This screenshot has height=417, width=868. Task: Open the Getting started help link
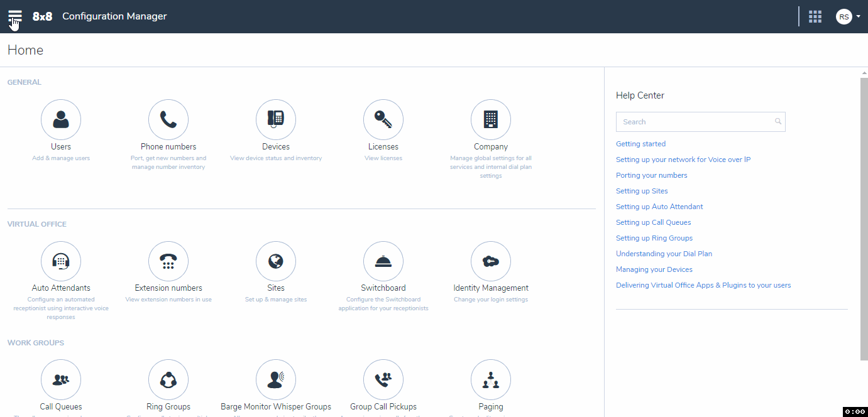coord(640,144)
